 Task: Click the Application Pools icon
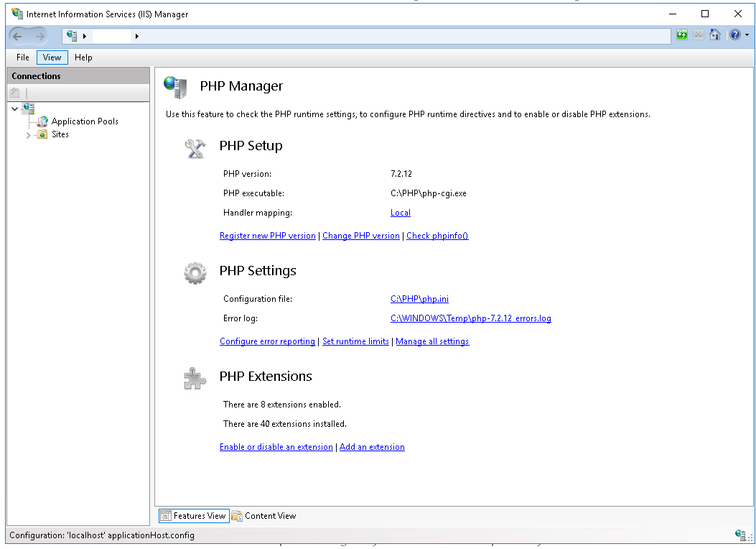point(43,121)
